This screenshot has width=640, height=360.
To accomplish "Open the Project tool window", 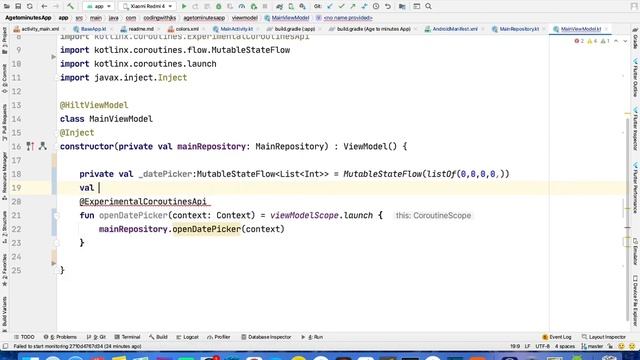I will (x=4, y=41).
